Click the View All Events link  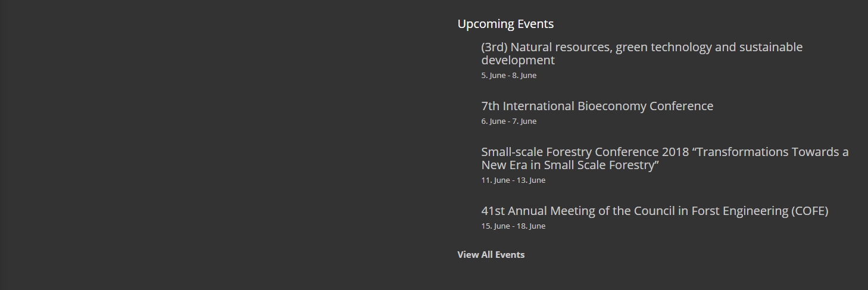(491, 255)
